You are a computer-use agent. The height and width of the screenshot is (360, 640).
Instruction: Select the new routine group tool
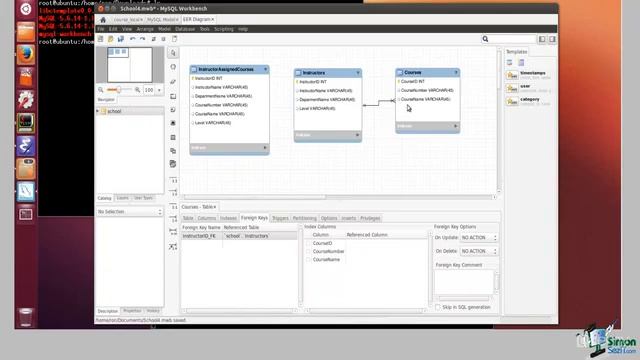[173, 164]
